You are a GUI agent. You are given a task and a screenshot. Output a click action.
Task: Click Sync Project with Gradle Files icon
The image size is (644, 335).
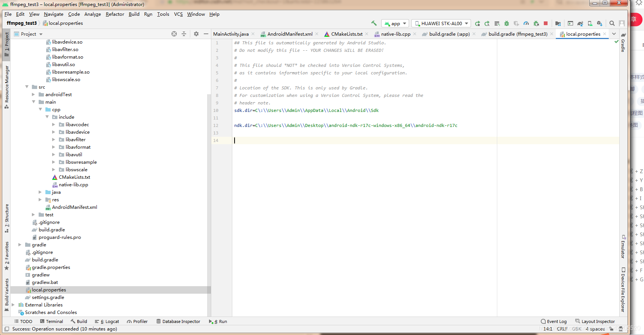click(x=580, y=23)
